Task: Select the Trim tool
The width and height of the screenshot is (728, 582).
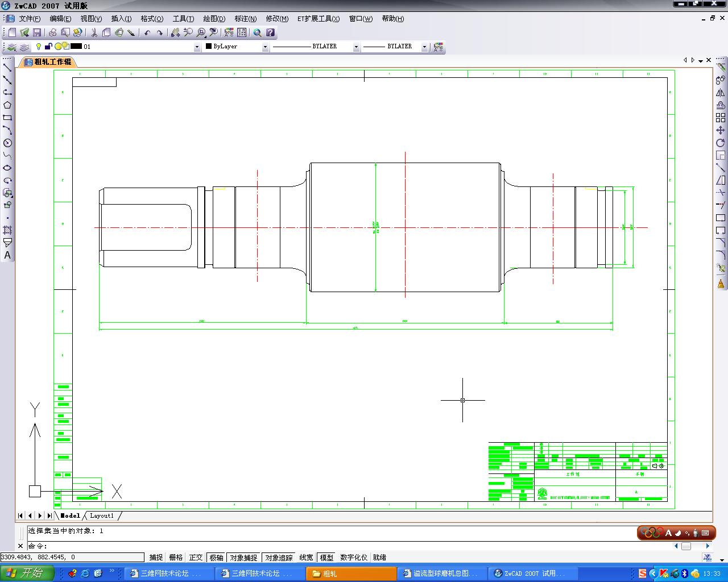Action: [721, 193]
